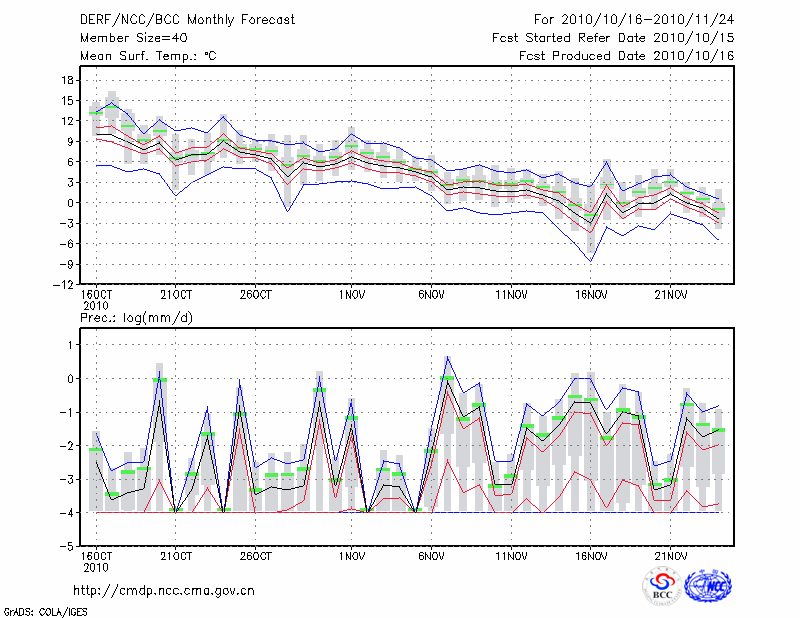Viewport: 800px width, 618px height.
Task: Click the forecast period 2010/10/16-2010/11/24 text
Action: click(x=633, y=19)
